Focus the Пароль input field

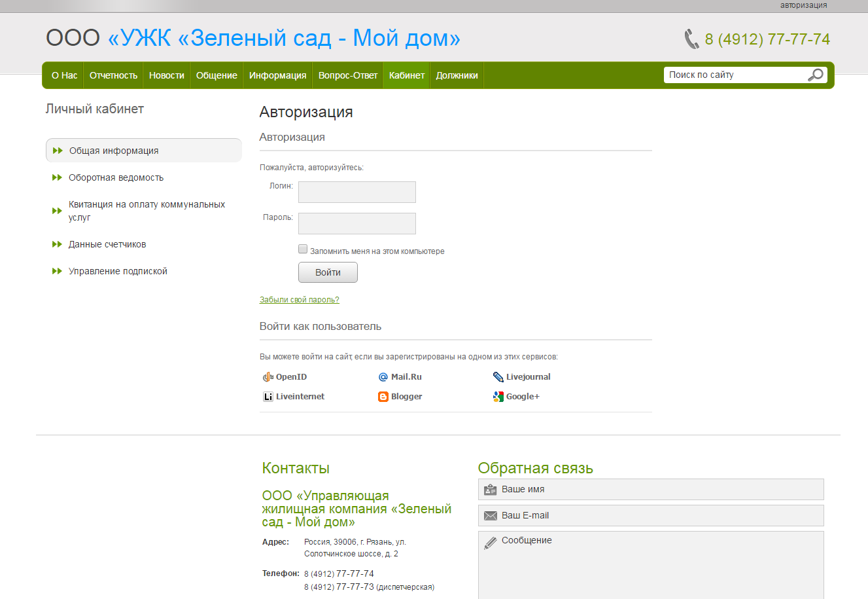click(x=357, y=224)
